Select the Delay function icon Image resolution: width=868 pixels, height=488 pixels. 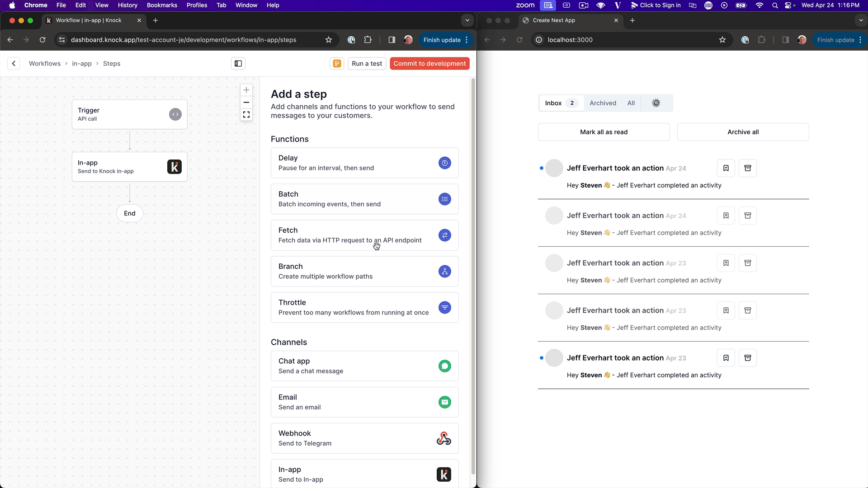pyautogui.click(x=445, y=163)
